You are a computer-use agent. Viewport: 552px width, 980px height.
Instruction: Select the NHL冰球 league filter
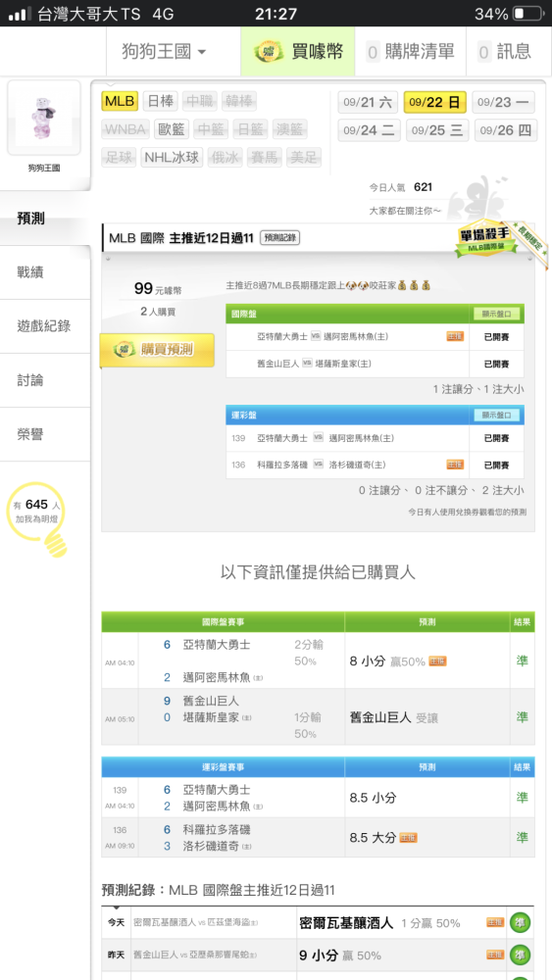(172, 158)
